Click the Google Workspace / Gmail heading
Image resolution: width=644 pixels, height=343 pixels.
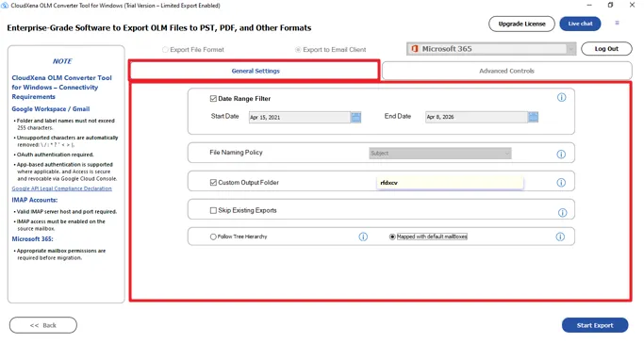[51, 109]
